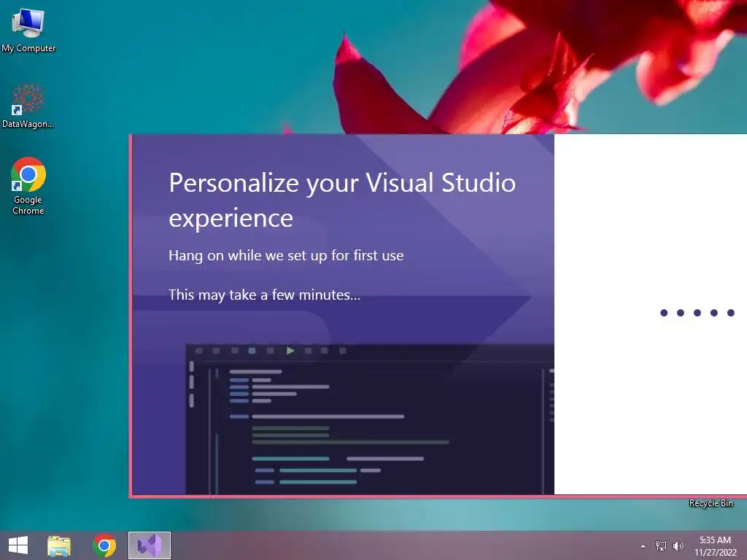The height and width of the screenshot is (560, 747).
Task: Open the taskbar clock showing 5:35 AM
Action: pos(715,545)
